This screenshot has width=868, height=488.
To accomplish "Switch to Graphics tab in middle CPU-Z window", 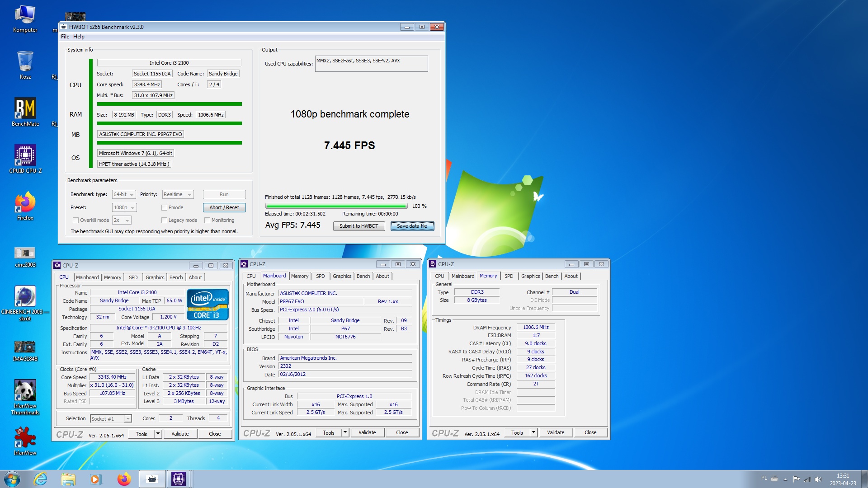I will point(342,276).
